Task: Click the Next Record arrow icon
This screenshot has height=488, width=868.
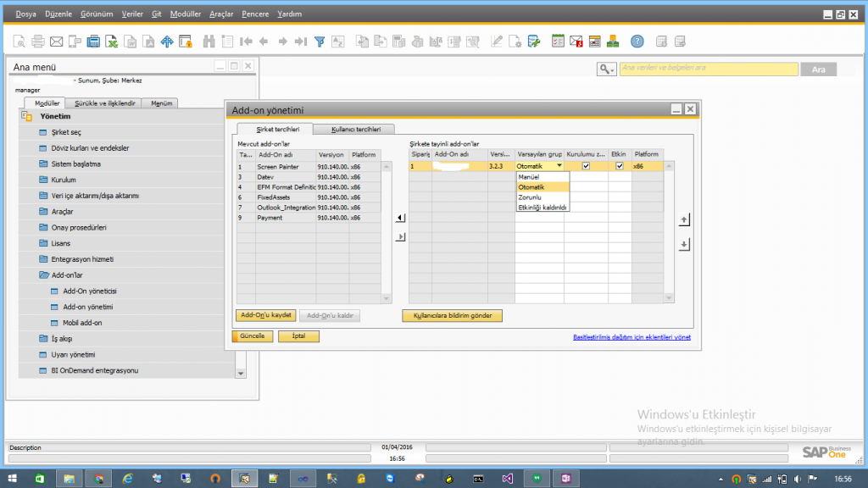Action: [281, 40]
